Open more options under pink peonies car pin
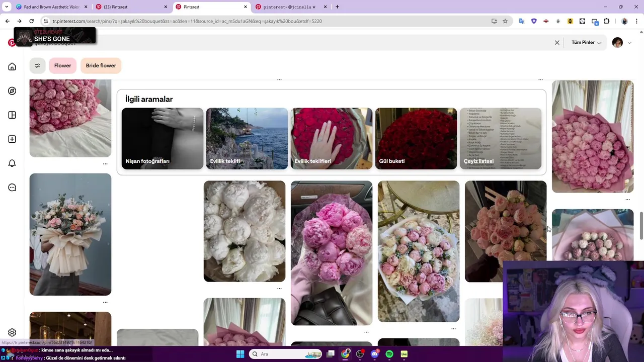Image resolution: width=644 pixels, height=362 pixels. (x=366, y=332)
